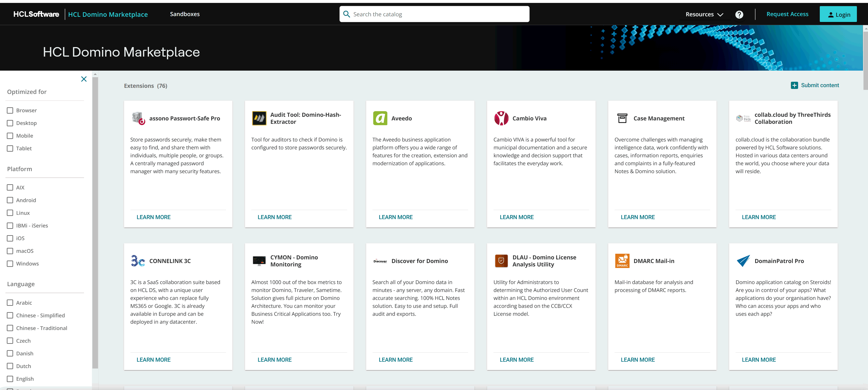The width and height of the screenshot is (868, 390).
Task: Open Learn More for Cambio Viva
Action: click(517, 217)
